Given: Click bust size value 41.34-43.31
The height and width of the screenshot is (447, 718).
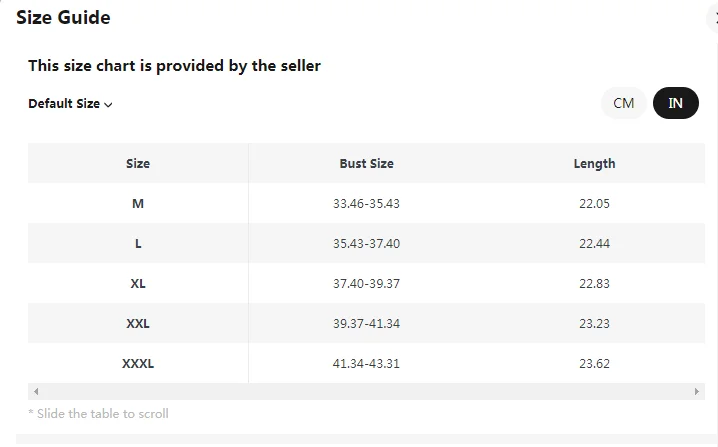Looking at the screenshot, I should point(366,363).
